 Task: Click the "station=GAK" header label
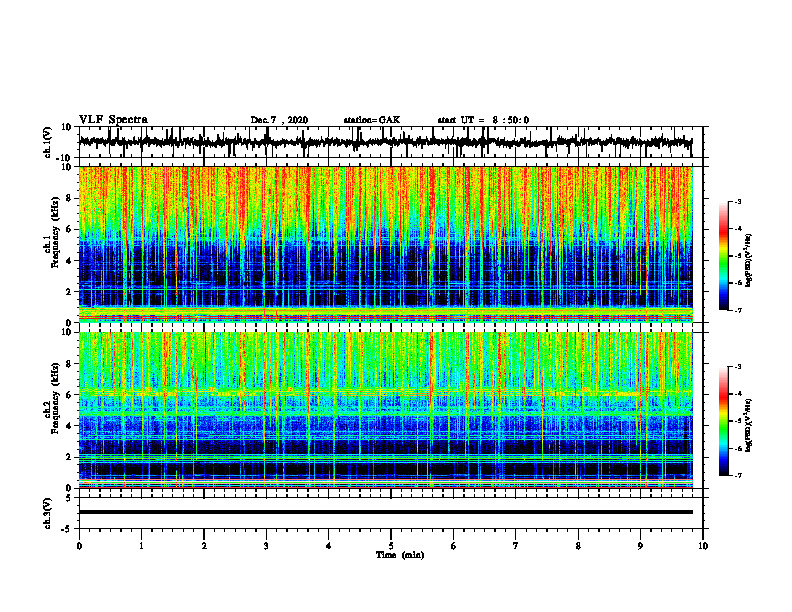point(372,120)
